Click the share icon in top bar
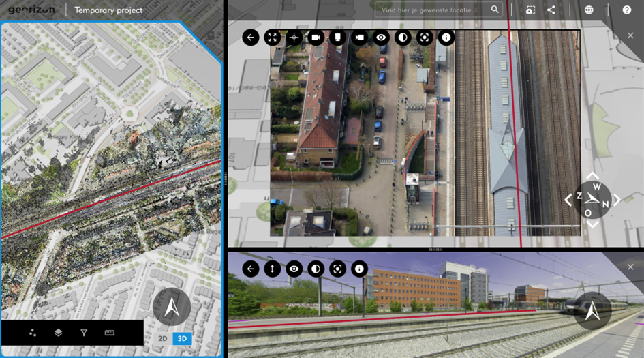The height and width of the screenshot is (358, 644). point(551,10)
